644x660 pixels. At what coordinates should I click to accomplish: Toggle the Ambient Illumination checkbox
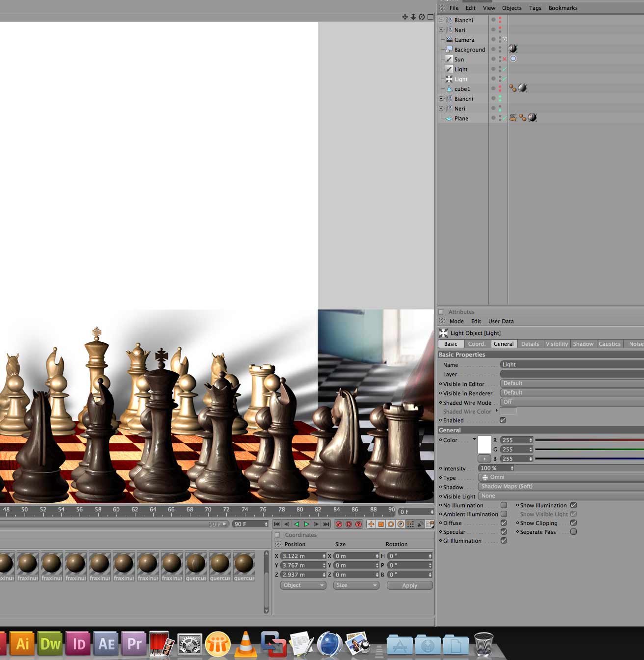[x=504, y=514]
